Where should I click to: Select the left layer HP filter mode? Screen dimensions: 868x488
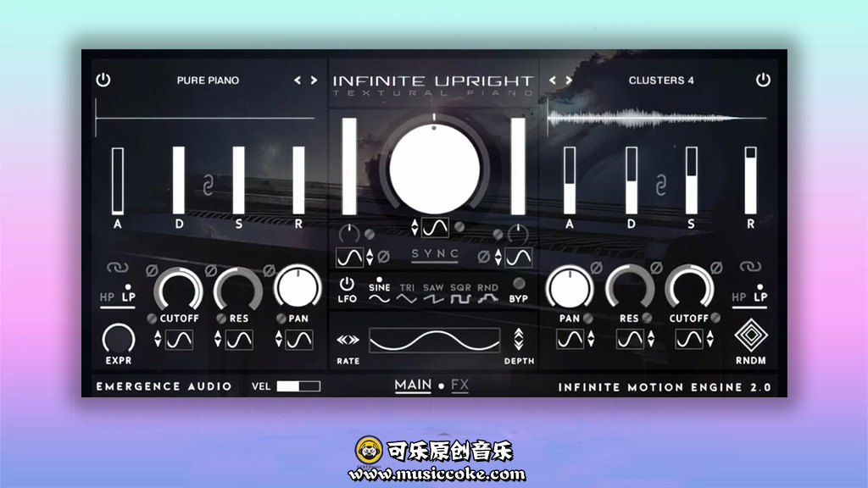pos(107,297)
